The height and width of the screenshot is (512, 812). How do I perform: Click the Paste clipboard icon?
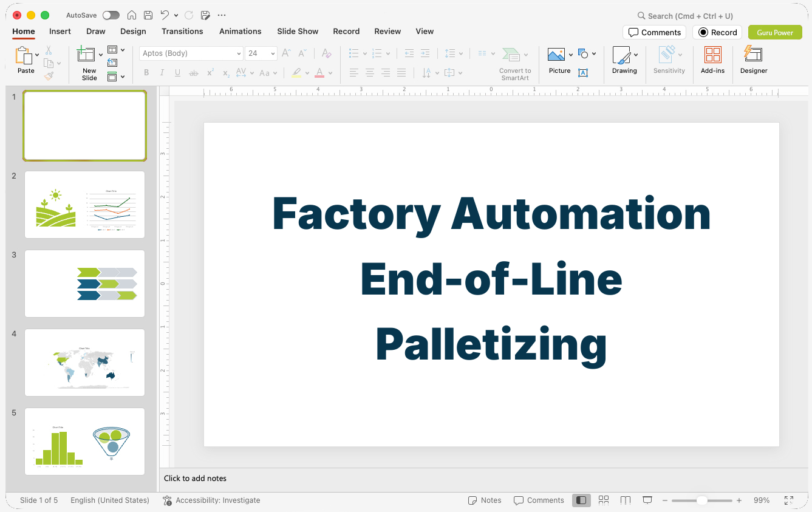[24, 56]
